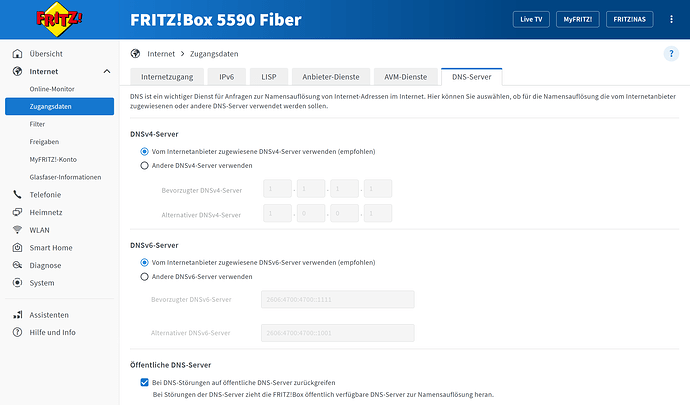690x405 pixels.
Task: Click the Öffentliche DNS-Server heading
Action: click(171, 364)
